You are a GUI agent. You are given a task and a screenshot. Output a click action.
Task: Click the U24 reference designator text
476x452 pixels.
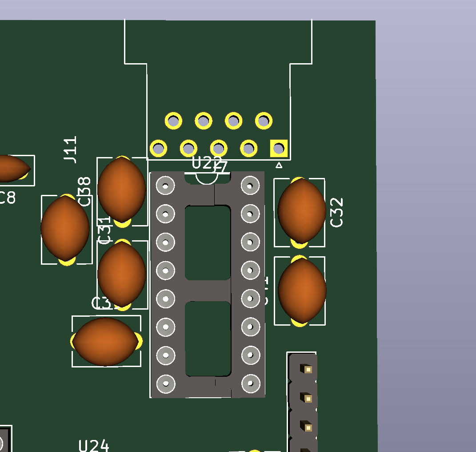point(94,445)
